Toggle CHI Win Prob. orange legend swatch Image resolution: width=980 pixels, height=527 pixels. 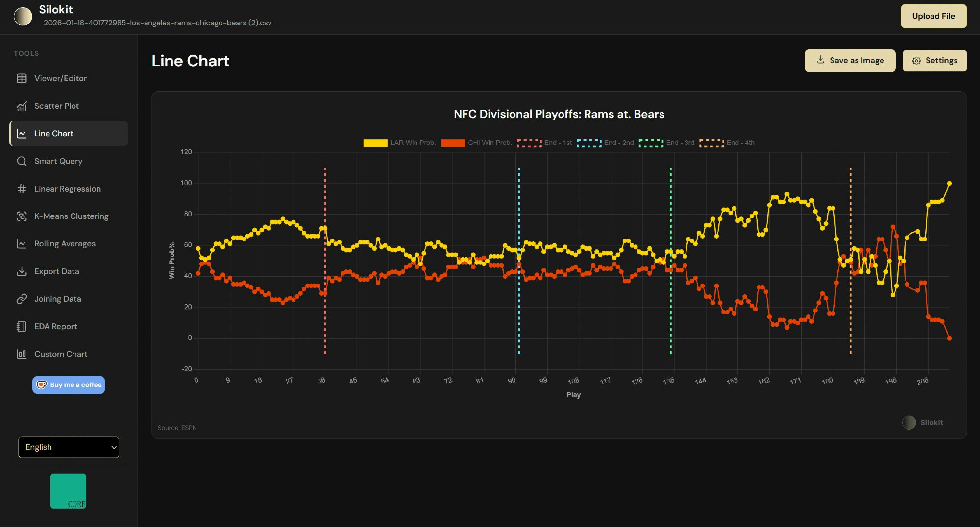453,143
